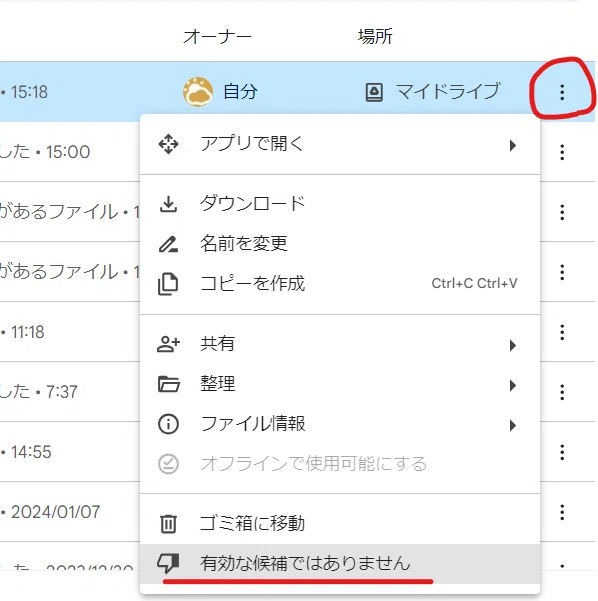Screen dimensions: 598x601
Task: Click the organize folder icon
Action: tap(168, 384)
